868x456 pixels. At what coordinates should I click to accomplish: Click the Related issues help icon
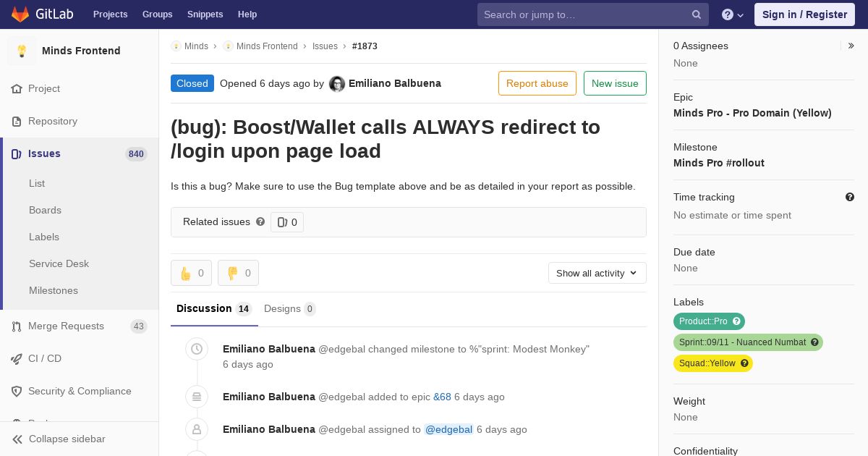coord(260,221)
